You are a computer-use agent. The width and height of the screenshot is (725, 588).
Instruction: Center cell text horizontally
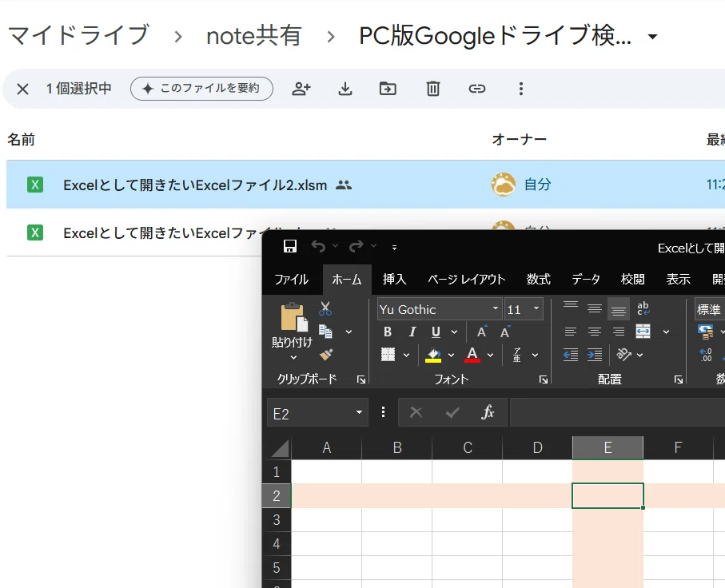pyautogui.click(x=595, y=332)
